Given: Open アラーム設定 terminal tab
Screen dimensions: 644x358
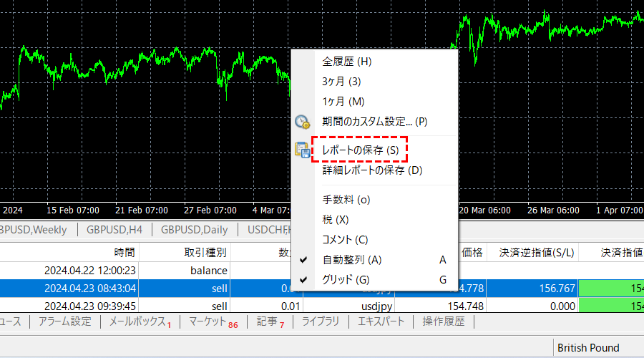Looking at the screenshot, I should click(x=65, y=321).
